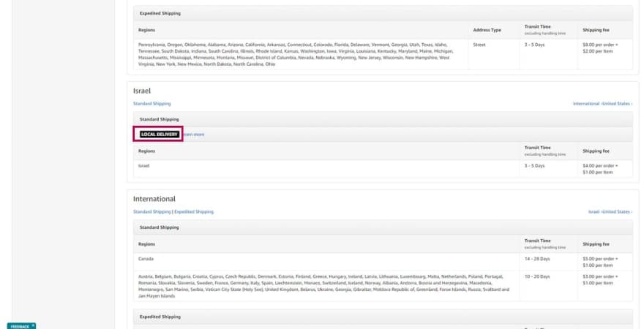Select United States link in the Israel section

617,104
